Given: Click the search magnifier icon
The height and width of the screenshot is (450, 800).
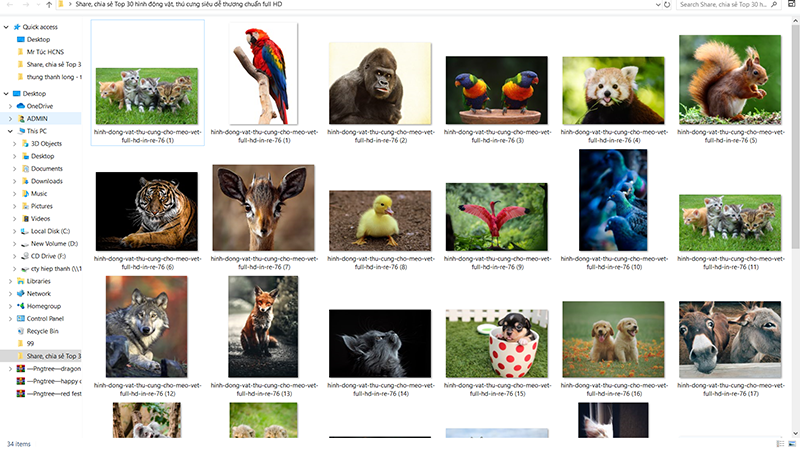Looking at the screenshot, I should pos(774,5).
